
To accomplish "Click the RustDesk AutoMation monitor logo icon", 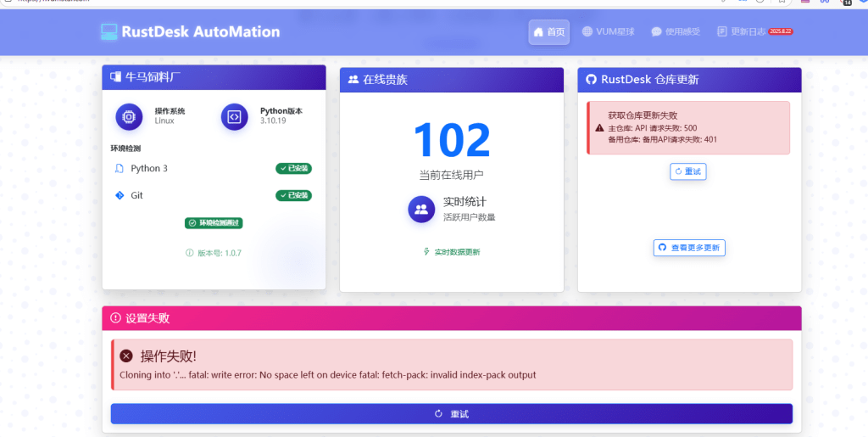I will pyautogui.click(x=108, y=32).
